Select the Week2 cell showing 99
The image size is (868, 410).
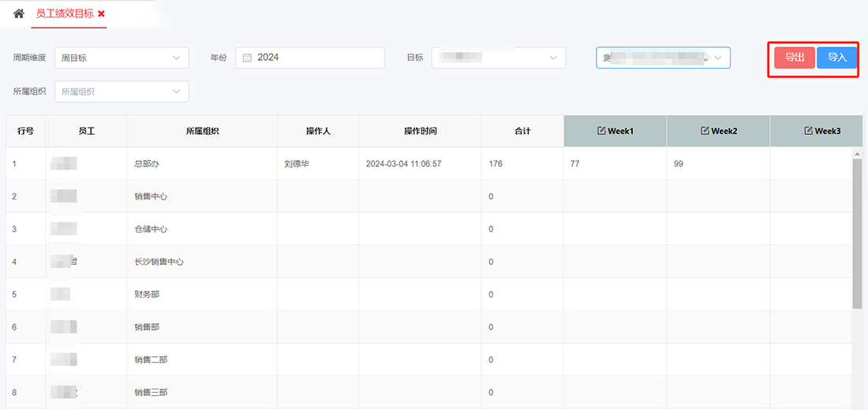717,164
